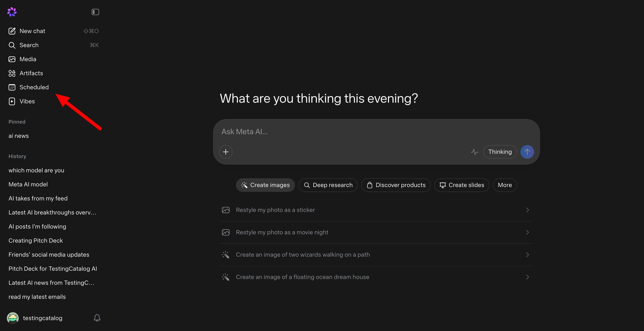Screen dimensions: 644x331
Task: Click chevron on sticker suggestion row
Action: pos(527,210)
